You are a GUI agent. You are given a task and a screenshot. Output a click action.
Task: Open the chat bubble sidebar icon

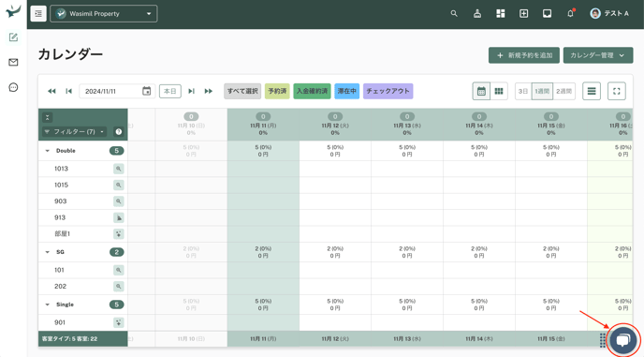[13, 87]
